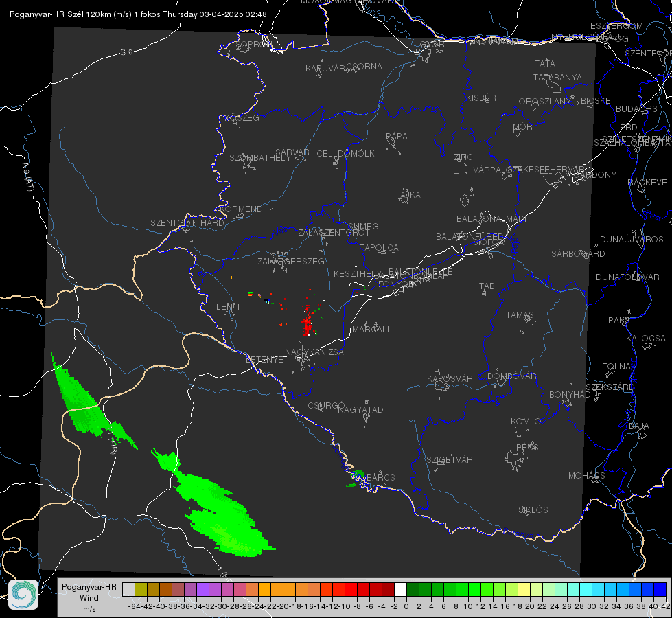Click the SÜMEG city label
The height and width of the screenshot is (618, 672).
coord(363,226)
